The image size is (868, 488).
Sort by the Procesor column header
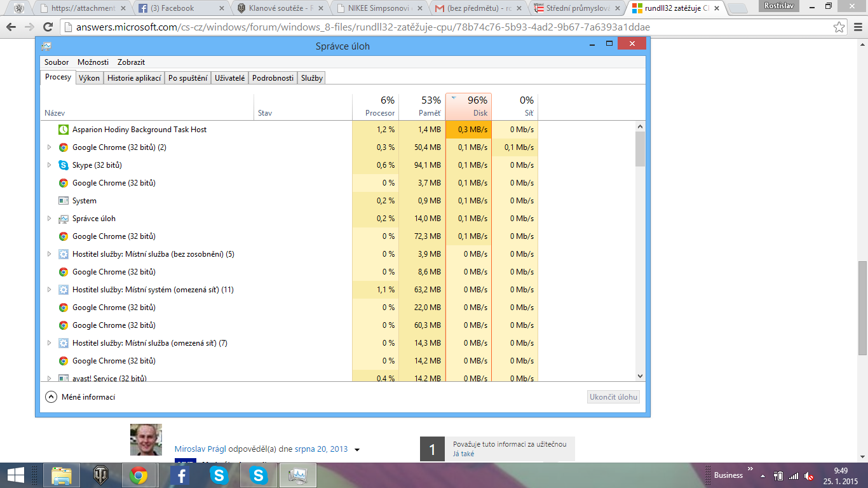point(376,106)
